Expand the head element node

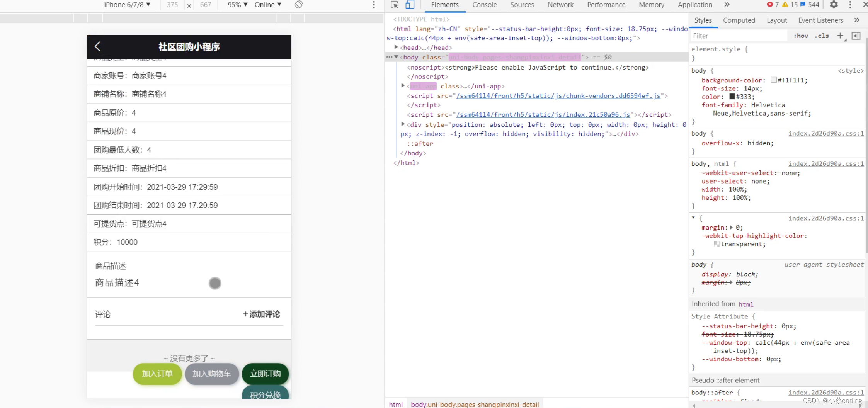(x=396, y=47)
